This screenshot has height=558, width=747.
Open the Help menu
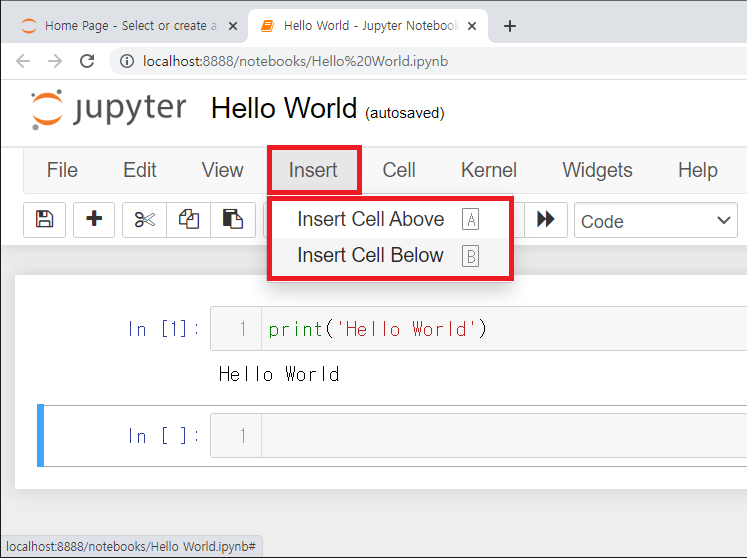[x=697, y=170]
